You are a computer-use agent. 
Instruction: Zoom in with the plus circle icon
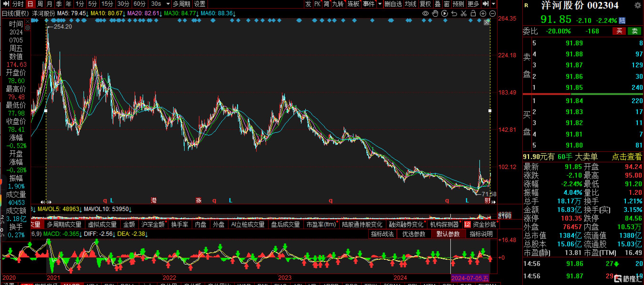483,14
